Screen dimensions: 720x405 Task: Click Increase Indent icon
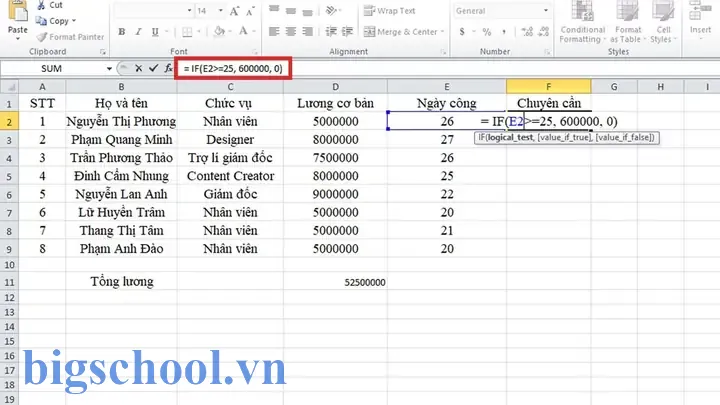348,32
